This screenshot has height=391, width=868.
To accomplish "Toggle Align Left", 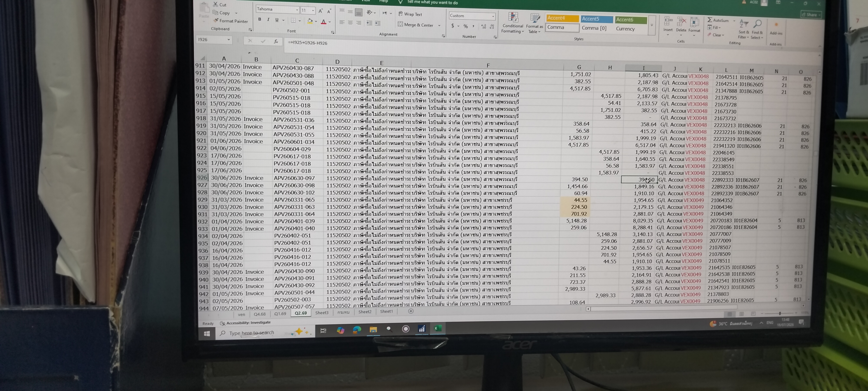I will point(342,22).
